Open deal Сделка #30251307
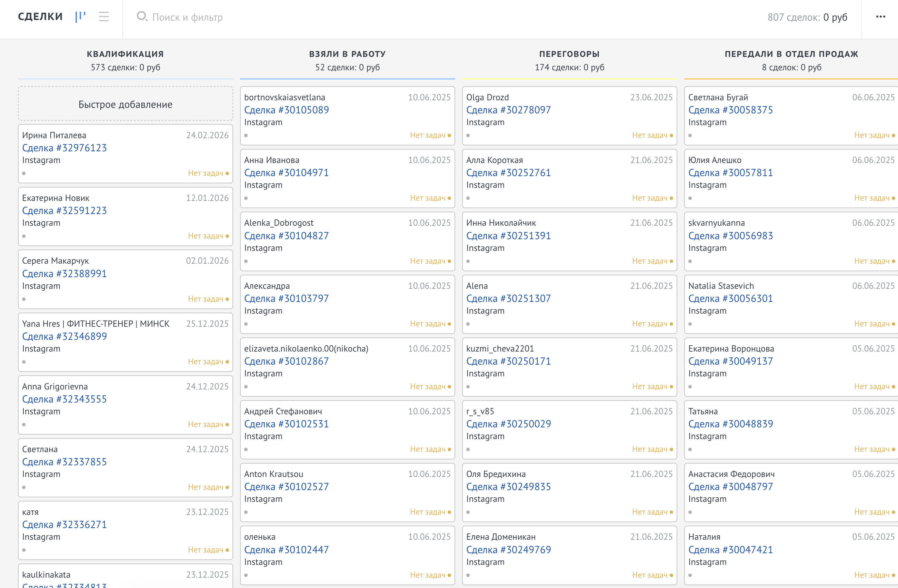The height and width of the screenshot is (588, 898). click(509, 298)
